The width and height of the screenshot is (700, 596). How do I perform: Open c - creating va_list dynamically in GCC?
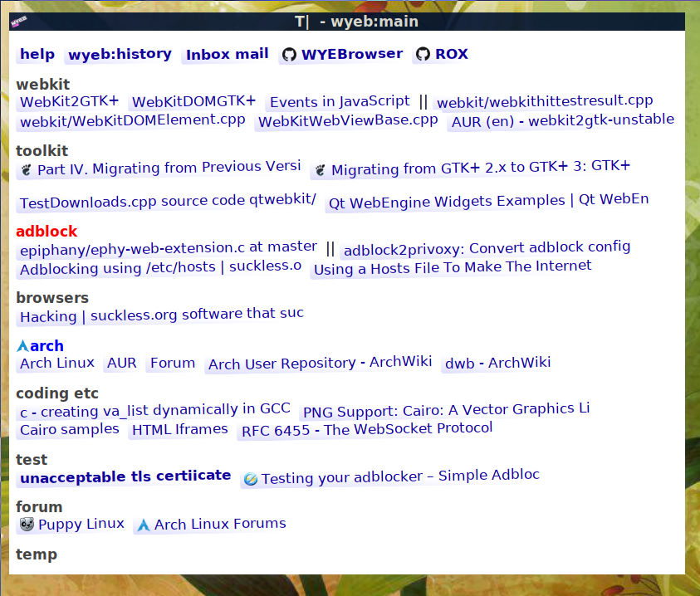coord(155,410)
